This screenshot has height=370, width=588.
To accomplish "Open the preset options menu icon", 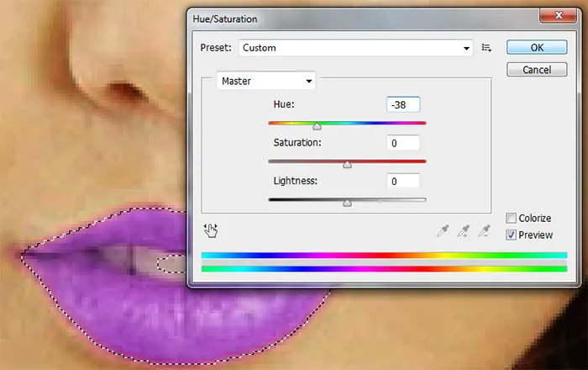I will 486,48.
